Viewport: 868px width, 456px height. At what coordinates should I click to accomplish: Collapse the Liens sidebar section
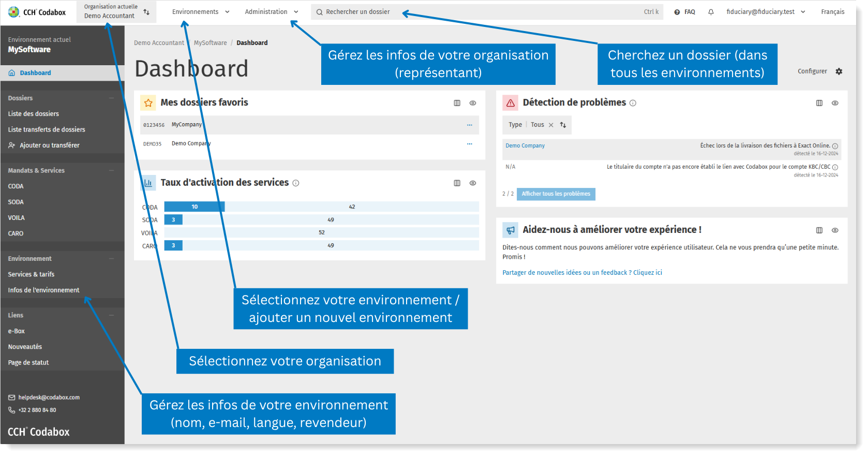point(112,315)
